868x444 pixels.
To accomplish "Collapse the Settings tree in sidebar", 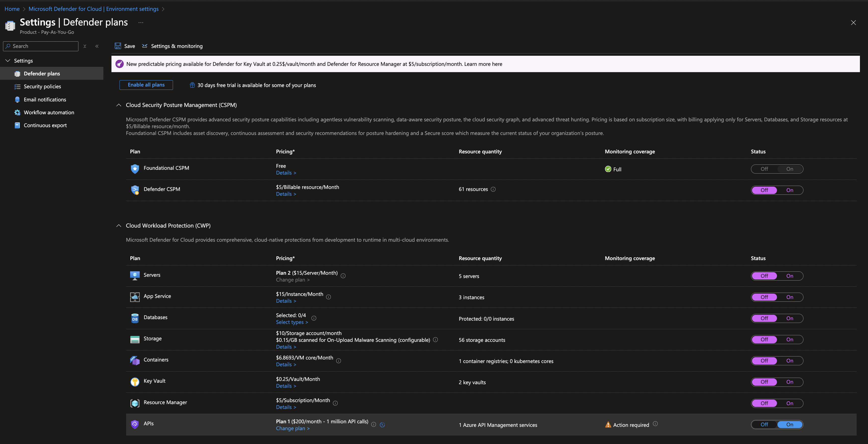I will click(x=8, y=61).
